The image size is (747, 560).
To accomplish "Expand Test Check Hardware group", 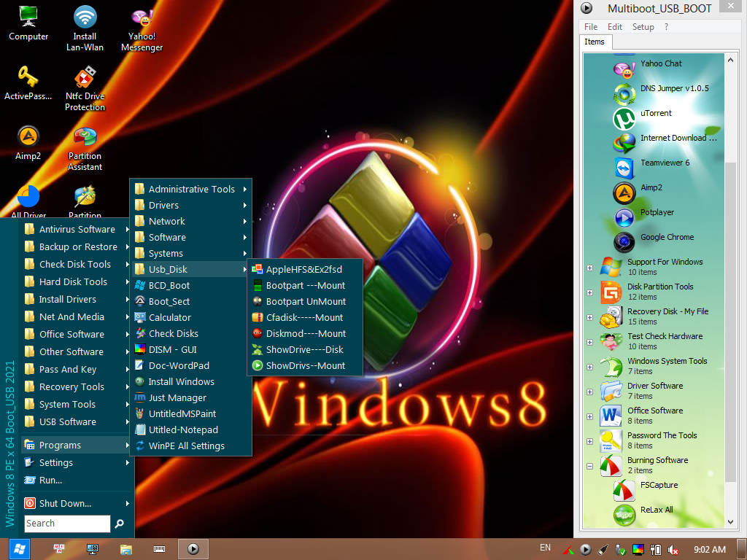I will (589, 342).
